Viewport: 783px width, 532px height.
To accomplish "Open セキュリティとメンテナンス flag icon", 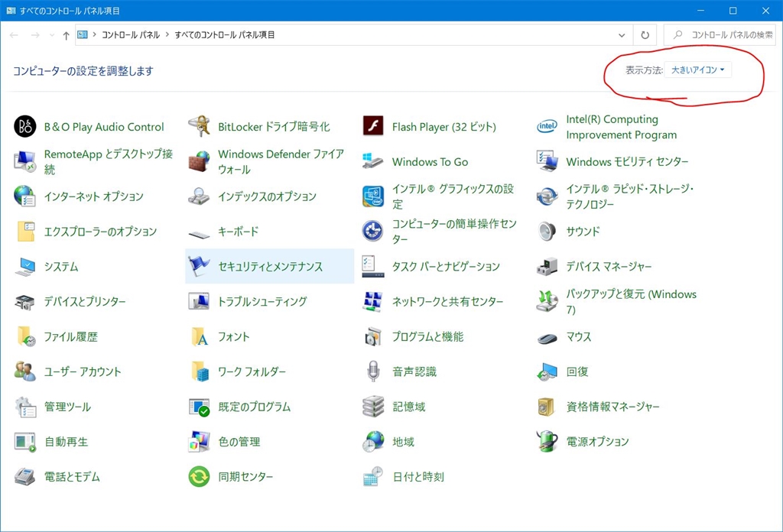I will coord(199,267).
